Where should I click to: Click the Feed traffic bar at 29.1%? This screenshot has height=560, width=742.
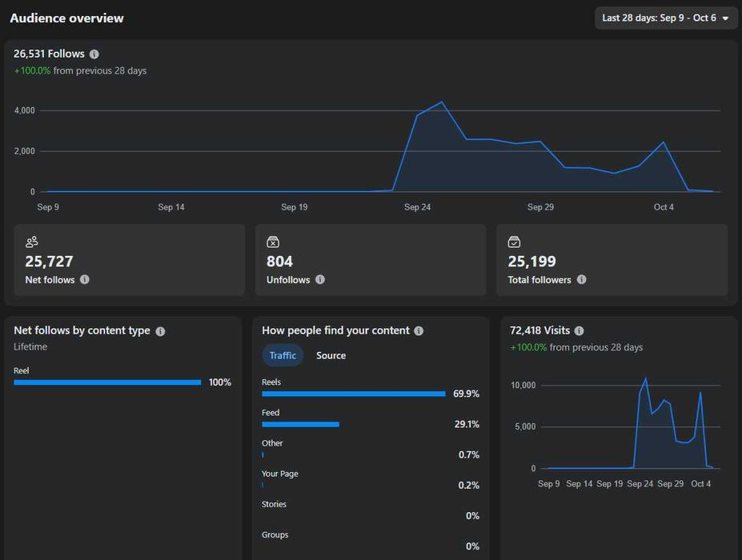click(300, 424)
